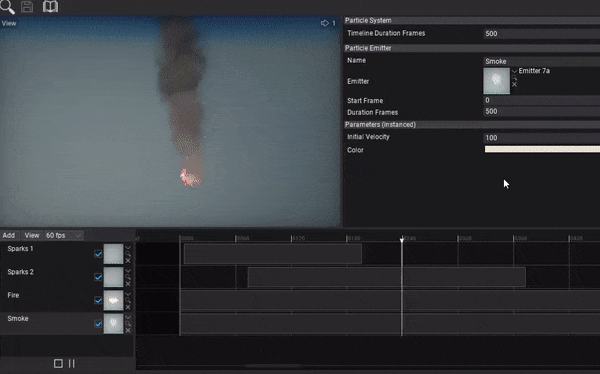This screenshot has height=374, width=600.
Task: Click the Color parameter swatch
Action: [542, 149]
